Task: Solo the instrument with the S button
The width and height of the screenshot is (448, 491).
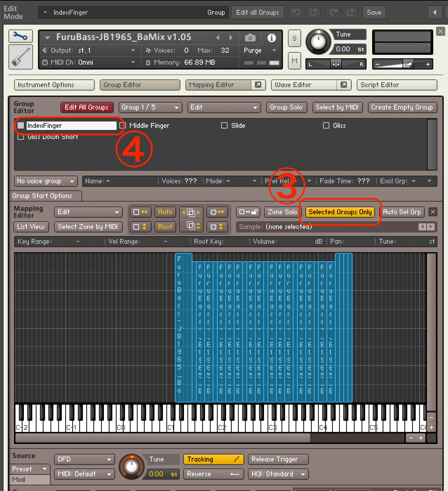Action: tap(294, 39)
